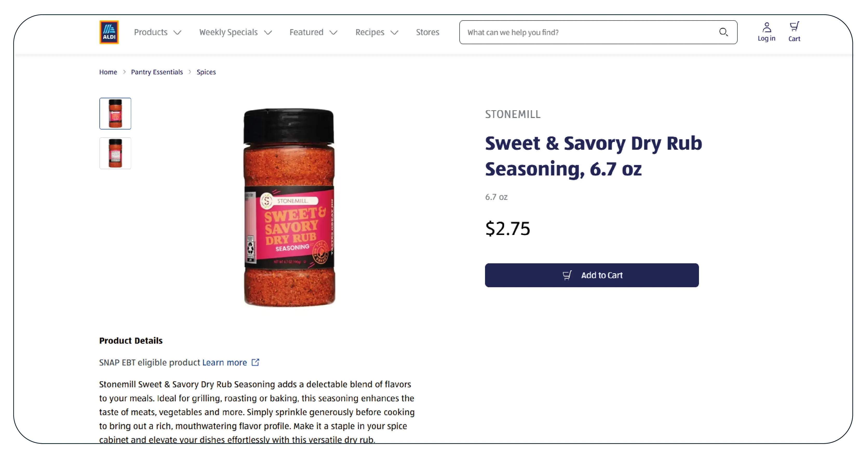The height and width of the screenshot is (458, 868).
Task: Click the search magnifier icon
Action: (x=723, y=32)
